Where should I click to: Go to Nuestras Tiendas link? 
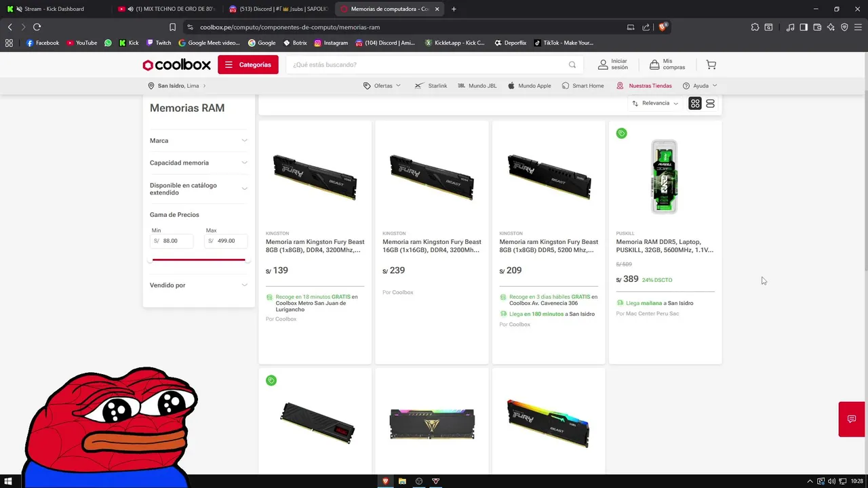644,86
